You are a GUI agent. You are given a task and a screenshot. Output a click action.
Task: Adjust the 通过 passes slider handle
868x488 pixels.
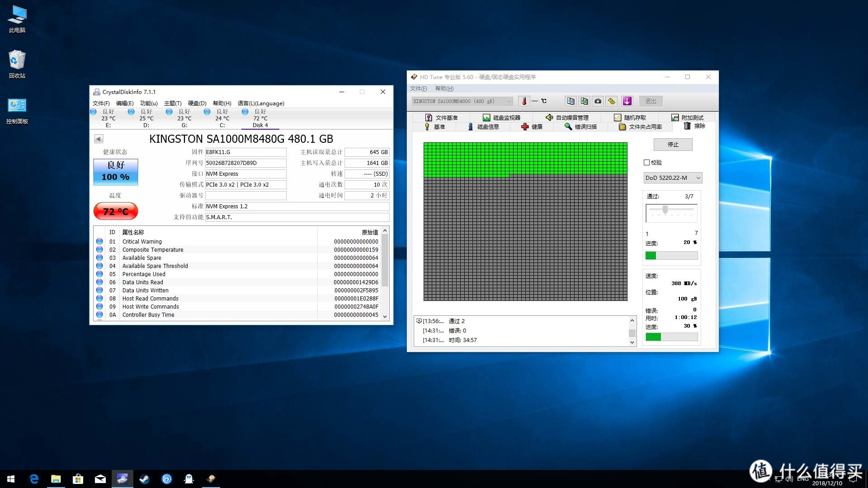coord(665,210)
